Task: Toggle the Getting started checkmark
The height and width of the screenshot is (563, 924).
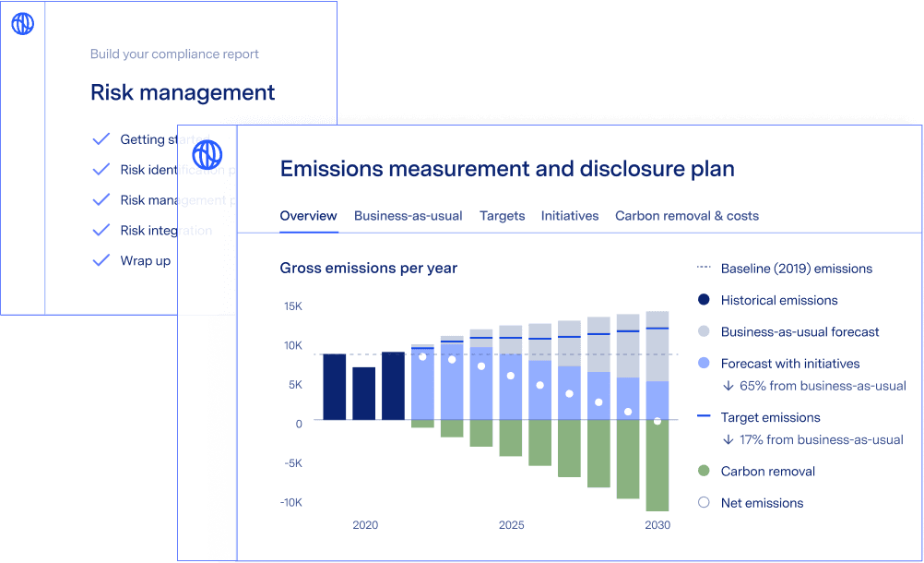Action: [x=101, y=139]
